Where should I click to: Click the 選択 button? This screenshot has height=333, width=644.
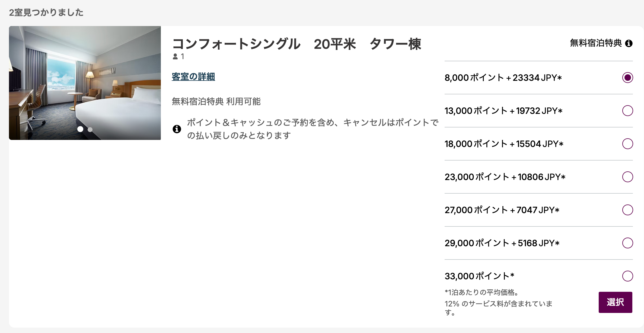pyautogui.click(x=615, y=302)
